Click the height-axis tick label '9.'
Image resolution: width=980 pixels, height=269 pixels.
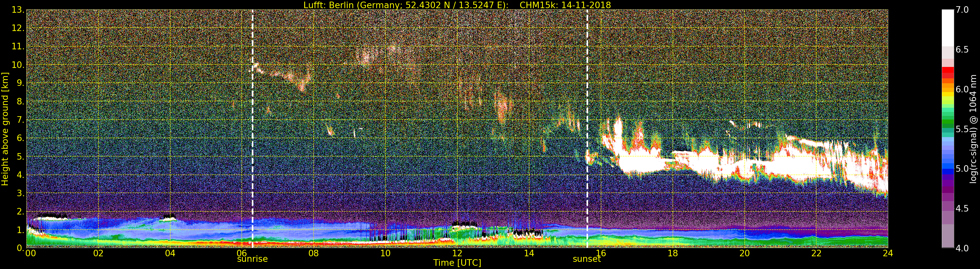click(21, 83)
